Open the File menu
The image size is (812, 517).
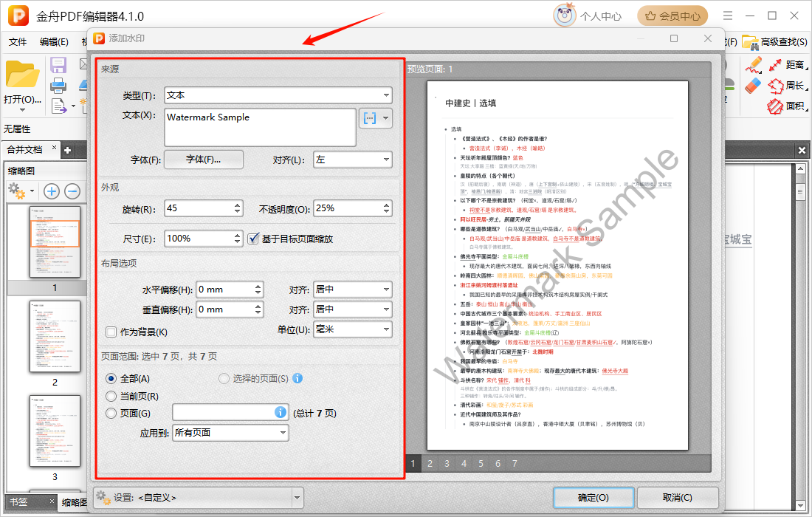18,42
